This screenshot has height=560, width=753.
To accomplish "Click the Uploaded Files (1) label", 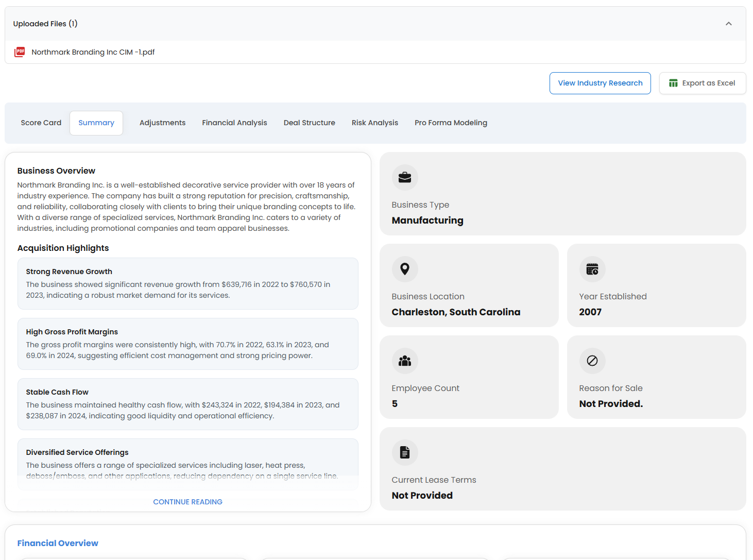I will pos(45,24).
